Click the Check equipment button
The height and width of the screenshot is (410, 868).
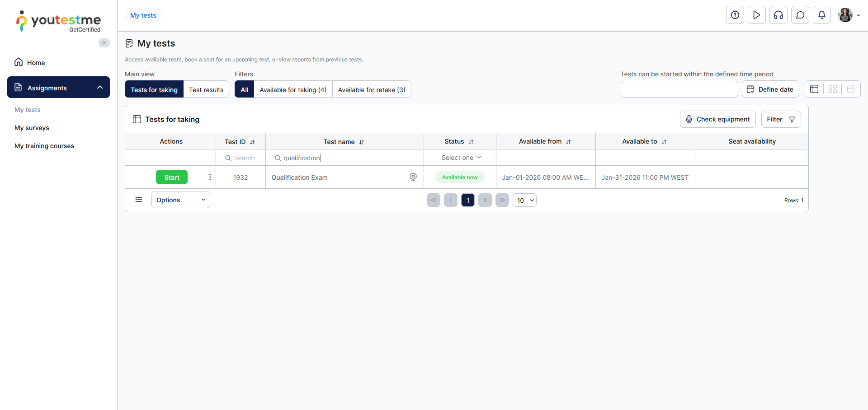(x=717, y=119)
